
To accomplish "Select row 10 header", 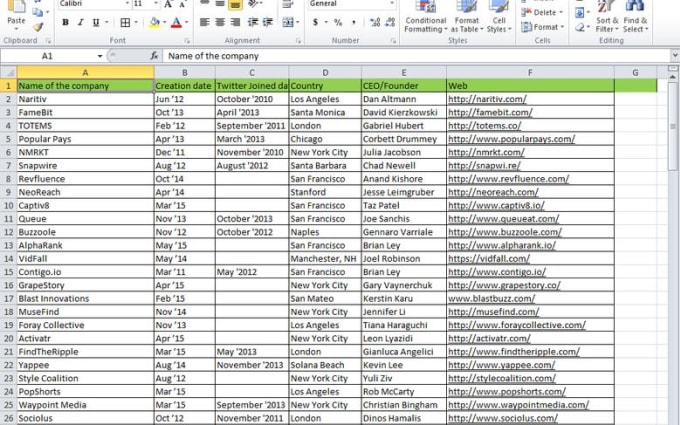I will (8, 205).
